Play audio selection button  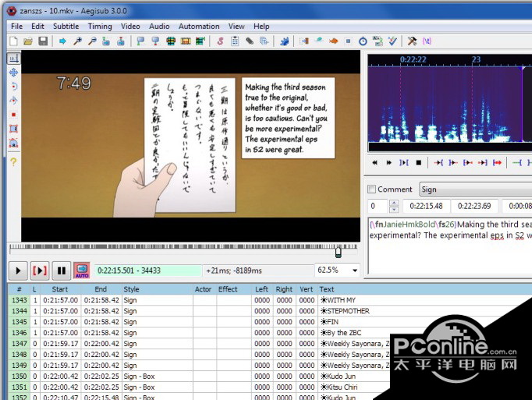404,163
